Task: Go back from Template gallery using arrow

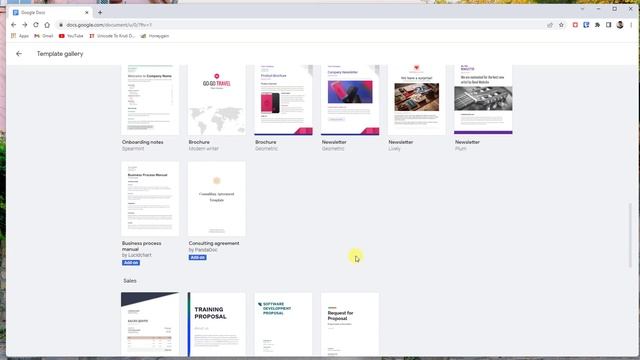Action: click(19, 53)
